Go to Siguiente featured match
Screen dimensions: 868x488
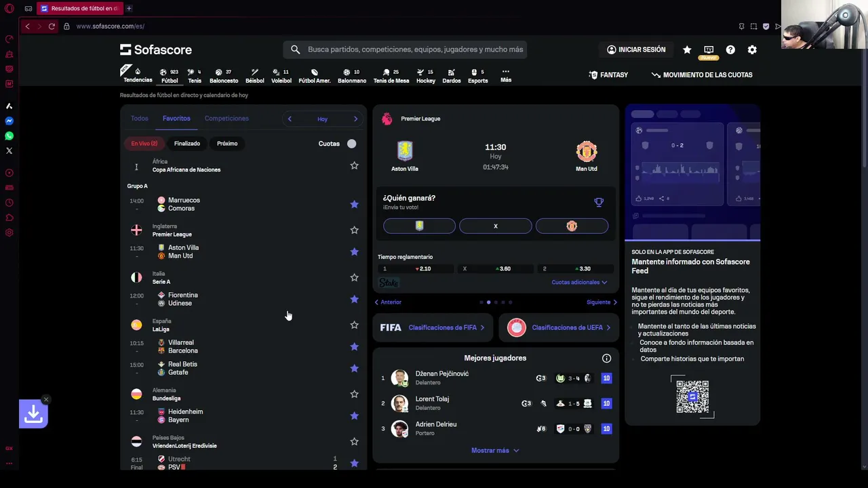click(x=602, y=302)
